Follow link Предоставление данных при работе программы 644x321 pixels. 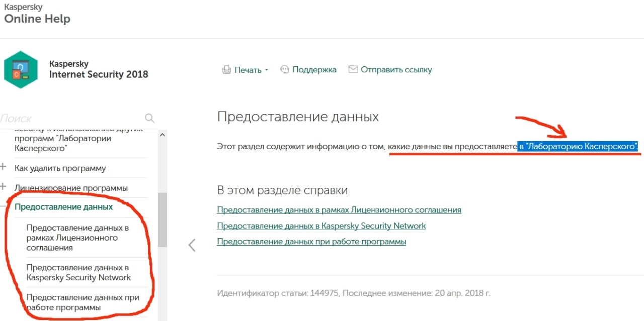tap(311, 242)
